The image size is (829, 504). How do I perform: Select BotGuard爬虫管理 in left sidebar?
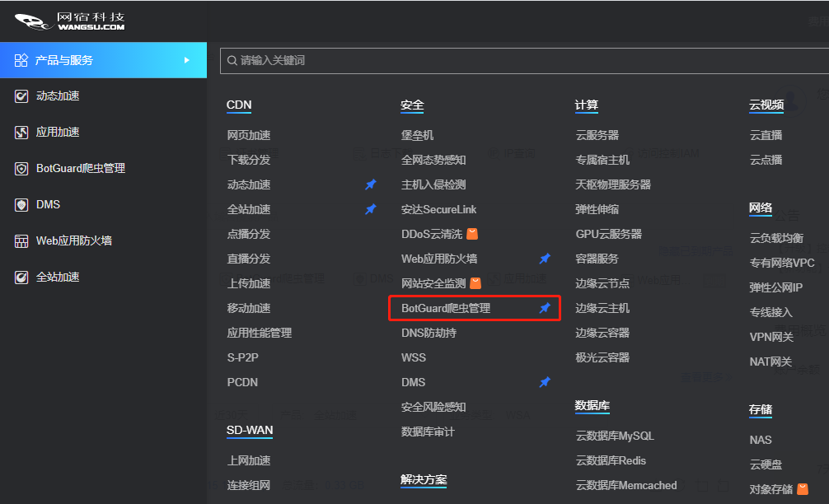click(81, 169)
